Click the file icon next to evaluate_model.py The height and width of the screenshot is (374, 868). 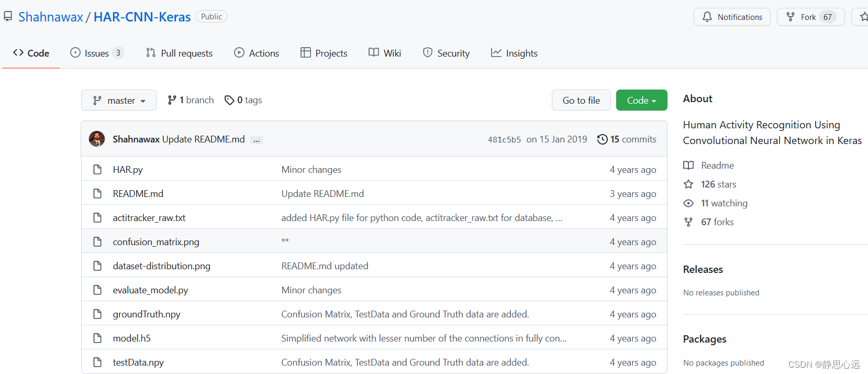[x=97, y=290]
